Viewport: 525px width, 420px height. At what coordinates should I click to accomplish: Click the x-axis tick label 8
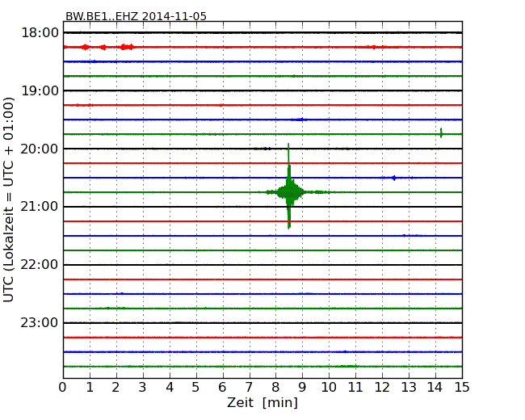tap(275, 387)
